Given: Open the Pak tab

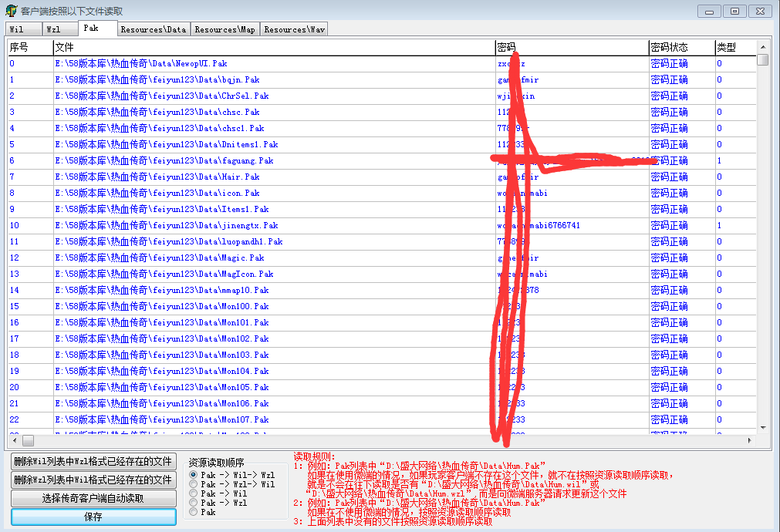Looking at the screenshot, I should [98, 29].
